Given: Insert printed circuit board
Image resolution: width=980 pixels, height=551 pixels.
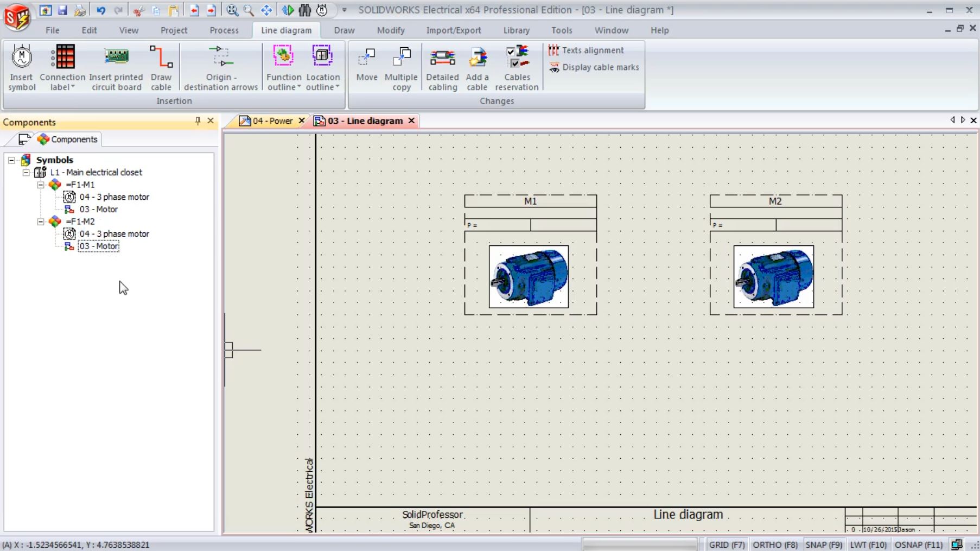Looking at the screenshot, I should (116, 67).
